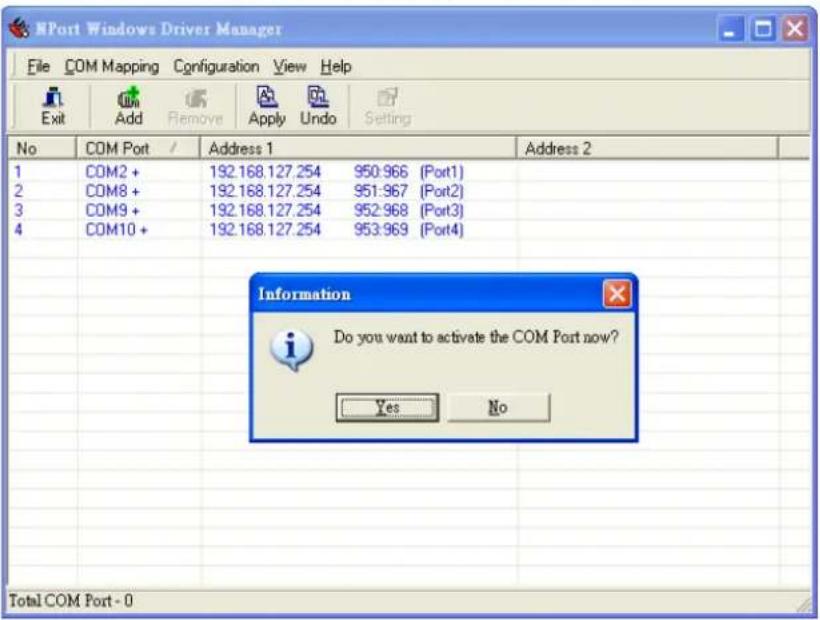Click the (Port2) label
The width and height of the screenshot is (820, 620).
[442, 191]
